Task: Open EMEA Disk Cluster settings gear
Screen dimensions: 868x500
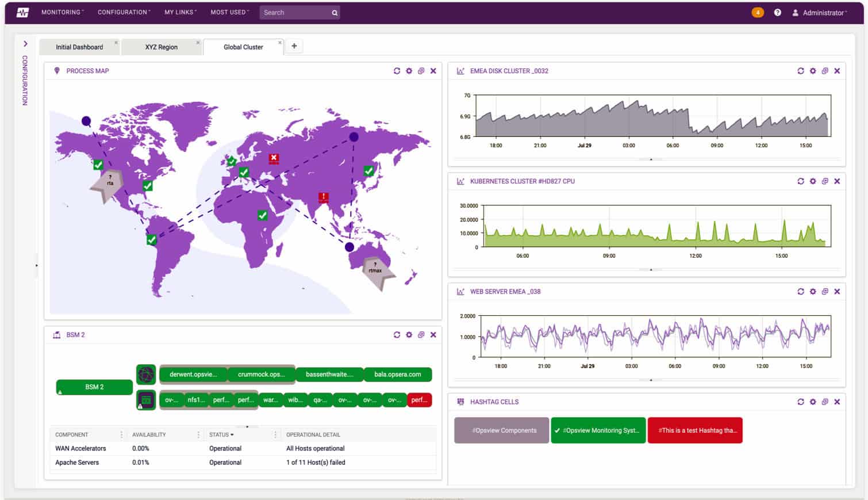Action: pyautogui.click(x=813, y=71)
